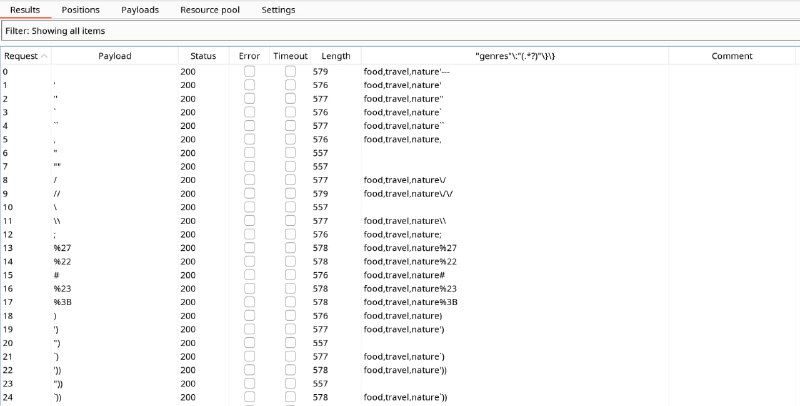
Task: Toggle Error checkbox in request 20 row
Action: tap(249, 343)
